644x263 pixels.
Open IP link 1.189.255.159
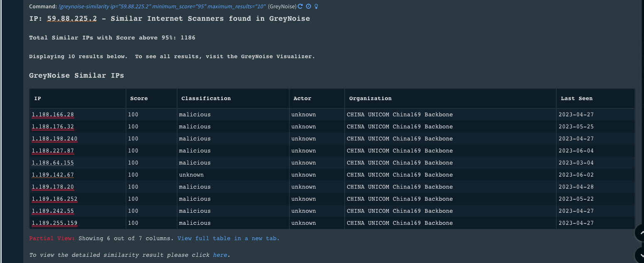tap(54, 223)
